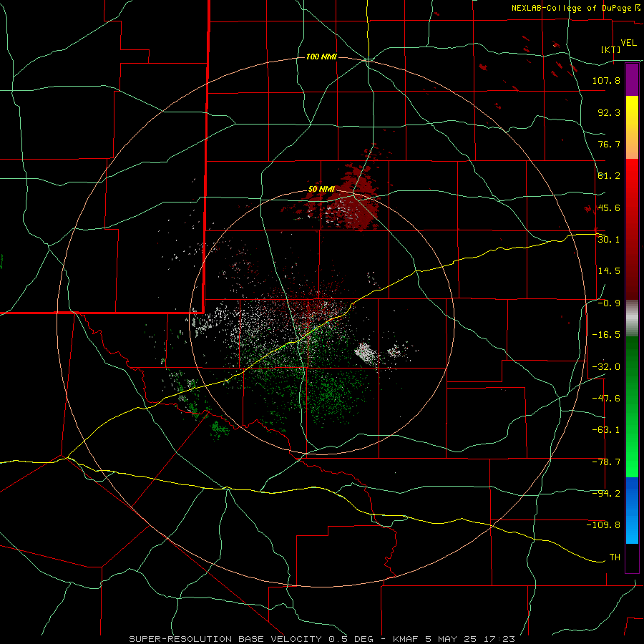
Task: Click the TH label beside the color bar
Action: [x=615, y=557]
